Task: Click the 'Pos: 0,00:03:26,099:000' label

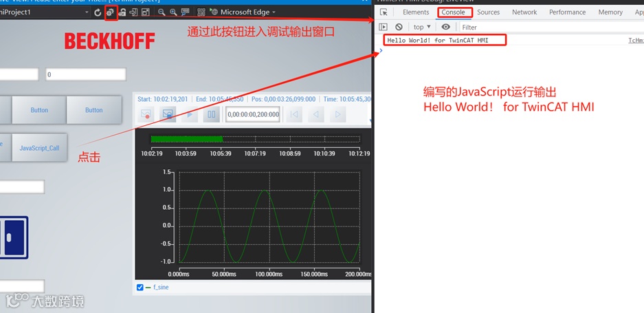Action: (x=284, y=99)
